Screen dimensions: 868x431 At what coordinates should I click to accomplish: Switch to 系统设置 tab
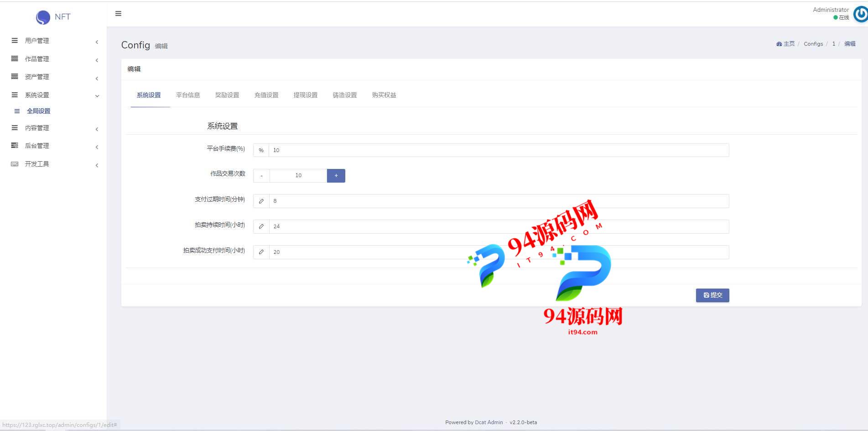pos(149,95)
